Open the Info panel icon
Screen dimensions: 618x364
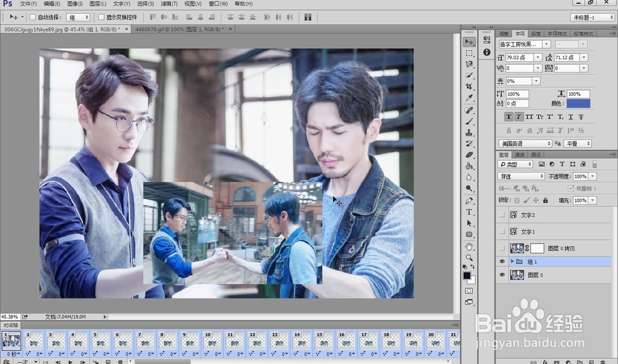(x=487, y=52)
